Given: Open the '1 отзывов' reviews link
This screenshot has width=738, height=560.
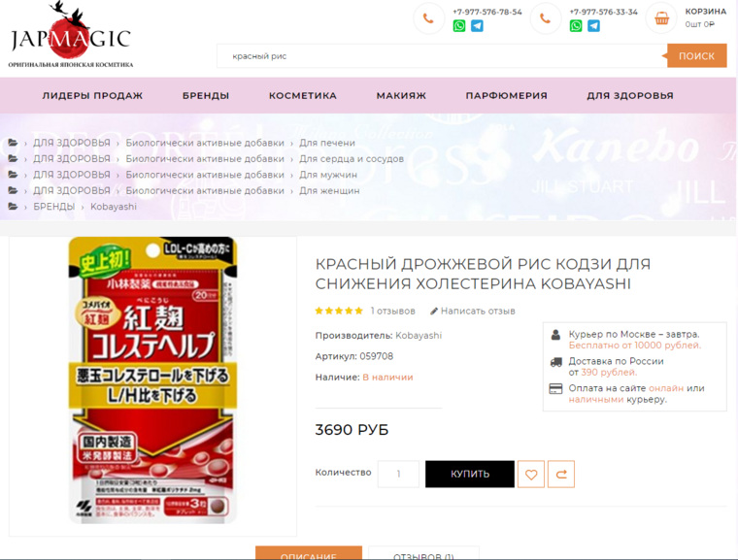Looking at the screenshot, I should tap(393, 312).
